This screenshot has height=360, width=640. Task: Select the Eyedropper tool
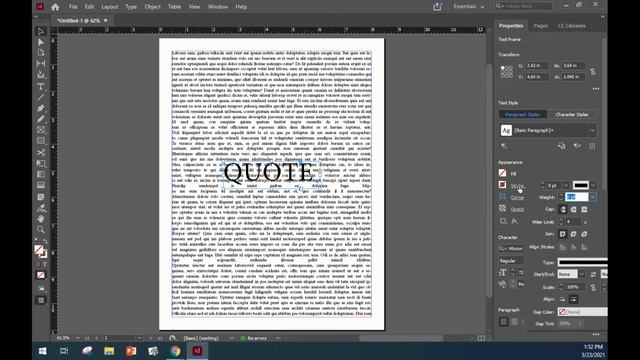40,208
